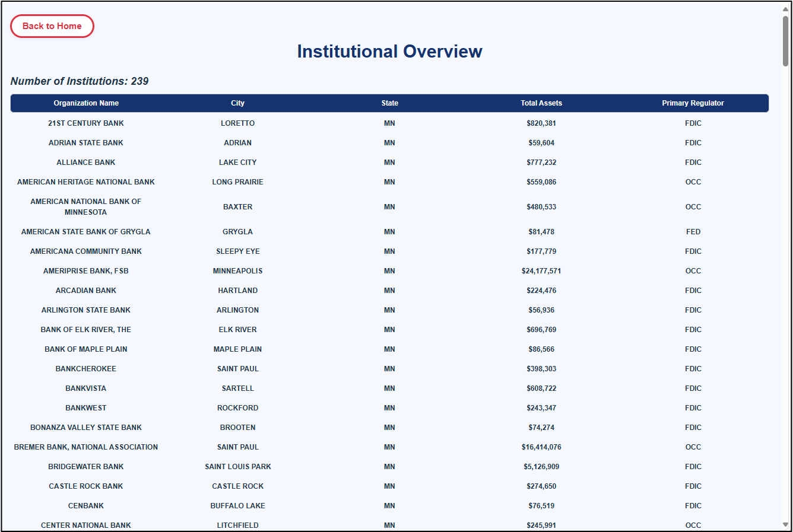Image resolution: width=793 pixels, height=532 pixels.
Task: Select BANK OF ELK RIVER, THE
Action: [86, 330]
